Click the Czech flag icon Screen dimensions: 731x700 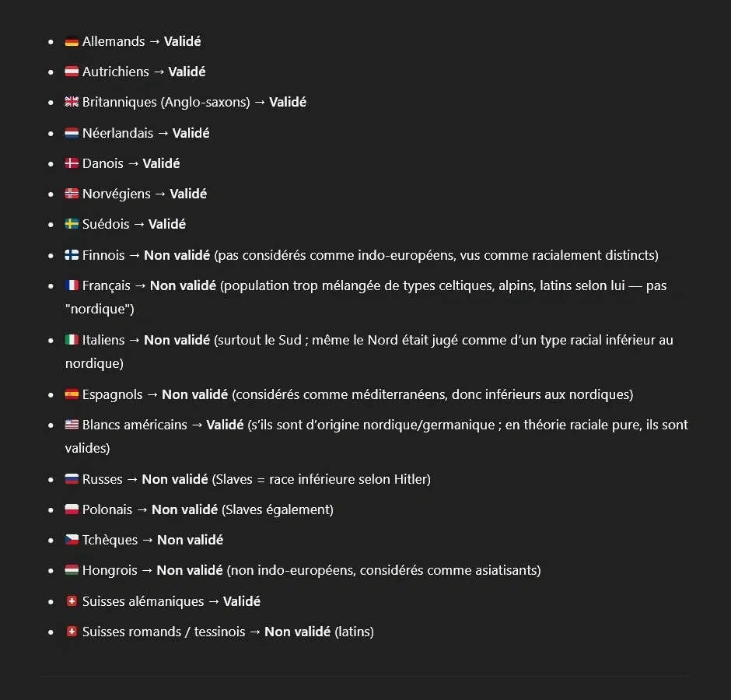72,541
